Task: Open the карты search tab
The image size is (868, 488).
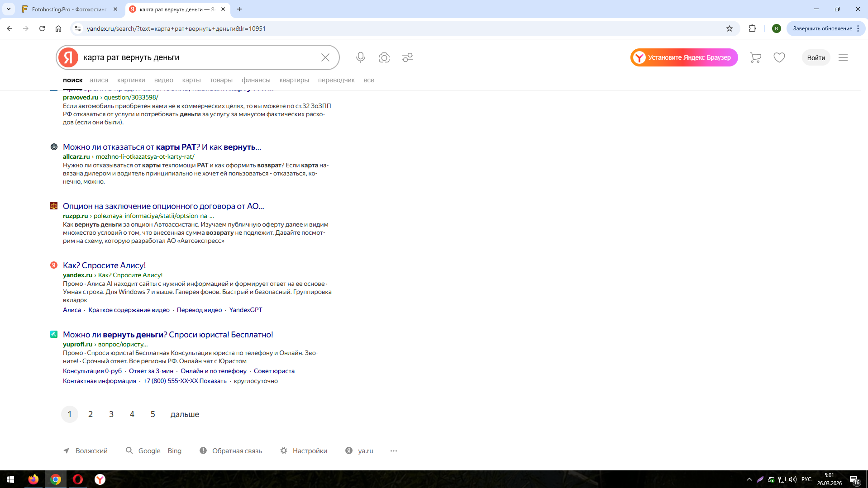Action: 191,80
